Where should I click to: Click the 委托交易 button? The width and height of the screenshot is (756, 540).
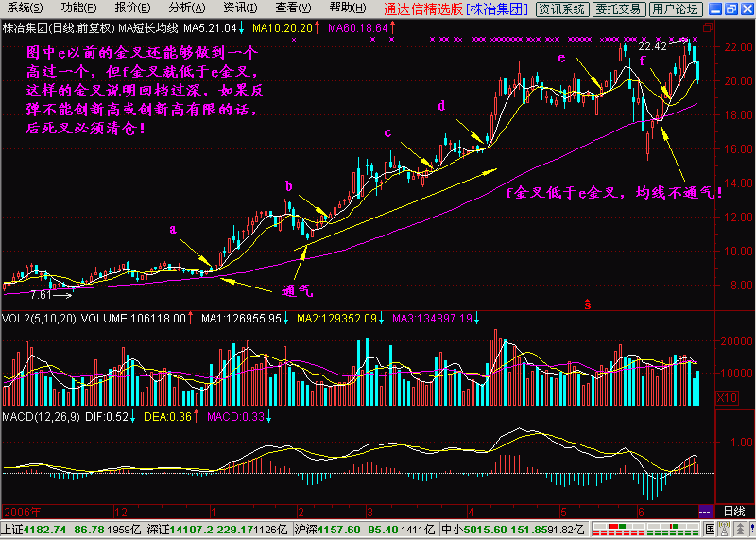(x=619, y=9)
